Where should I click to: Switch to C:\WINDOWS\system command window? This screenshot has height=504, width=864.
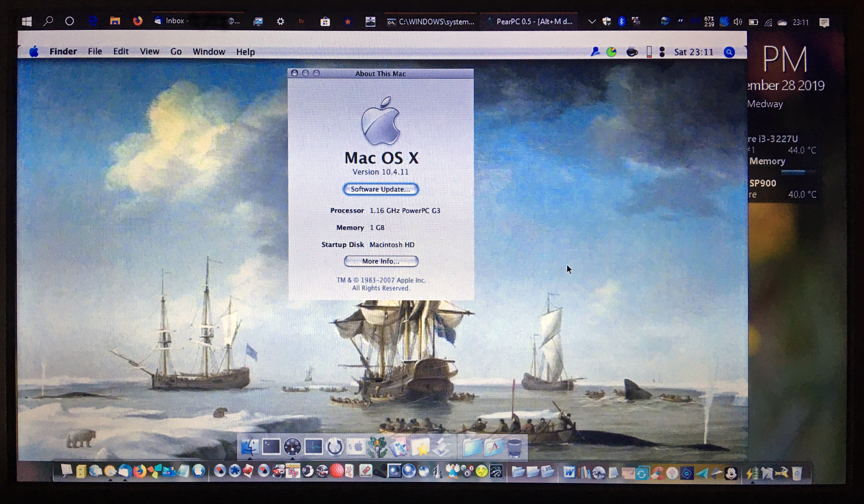(x=431, y=22)
